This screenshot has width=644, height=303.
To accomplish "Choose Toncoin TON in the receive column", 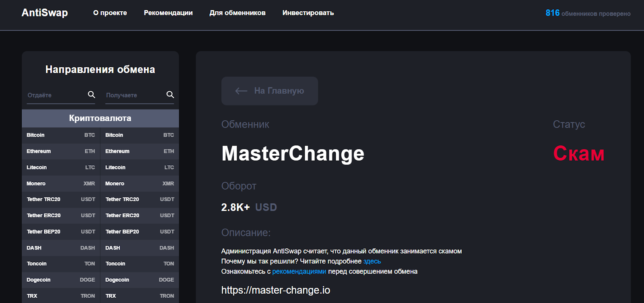I will click(140, 264).
